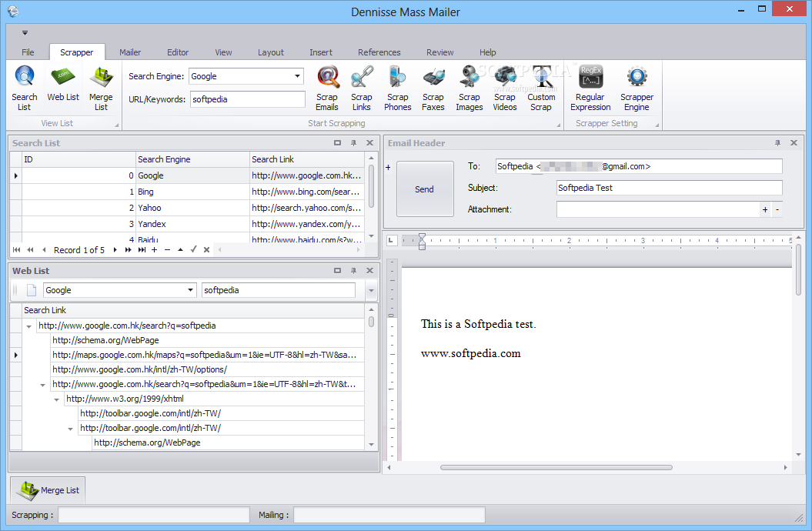812x531 pixels.
Task: Close the Email Header panel
Action: click(794, 143)
